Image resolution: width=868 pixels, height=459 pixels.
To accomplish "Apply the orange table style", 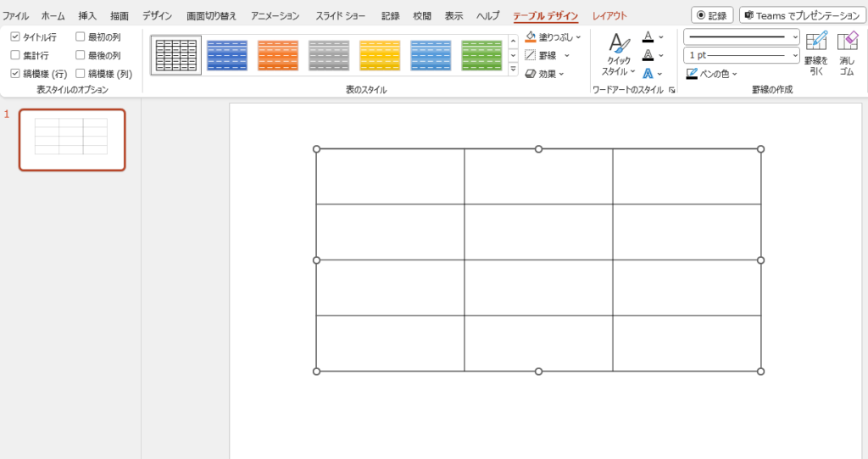I will click(x=278, y=55).
